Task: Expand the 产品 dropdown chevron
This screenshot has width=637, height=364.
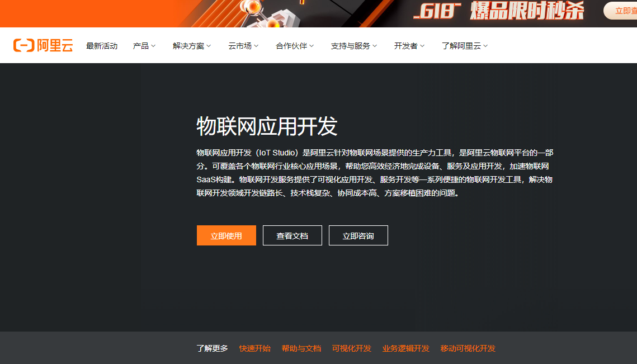Action: coord(154,46)
